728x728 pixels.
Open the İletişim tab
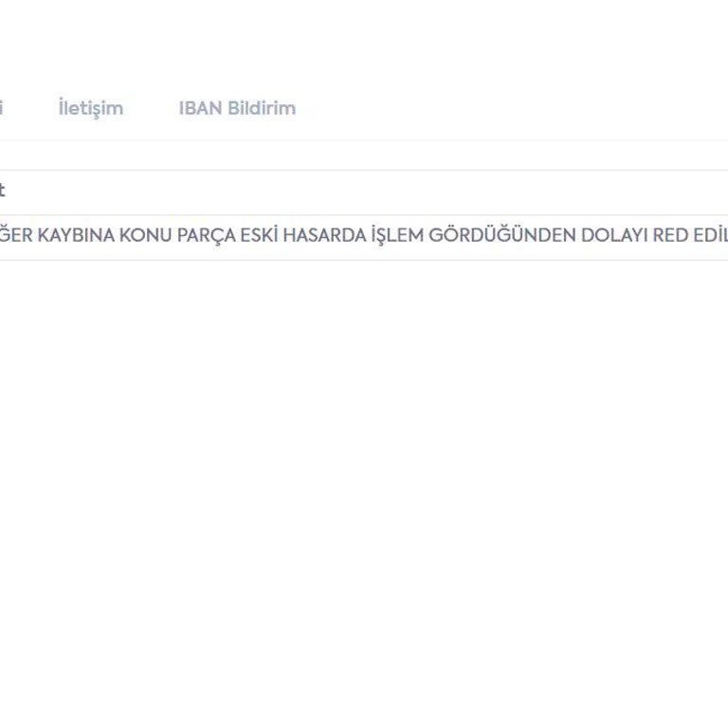coord(91,108)
